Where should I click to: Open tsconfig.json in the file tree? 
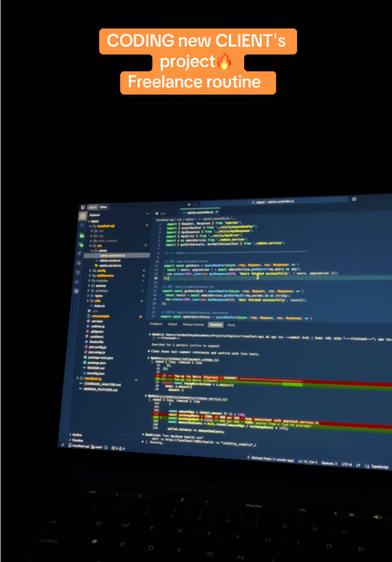tap(93, 373)
